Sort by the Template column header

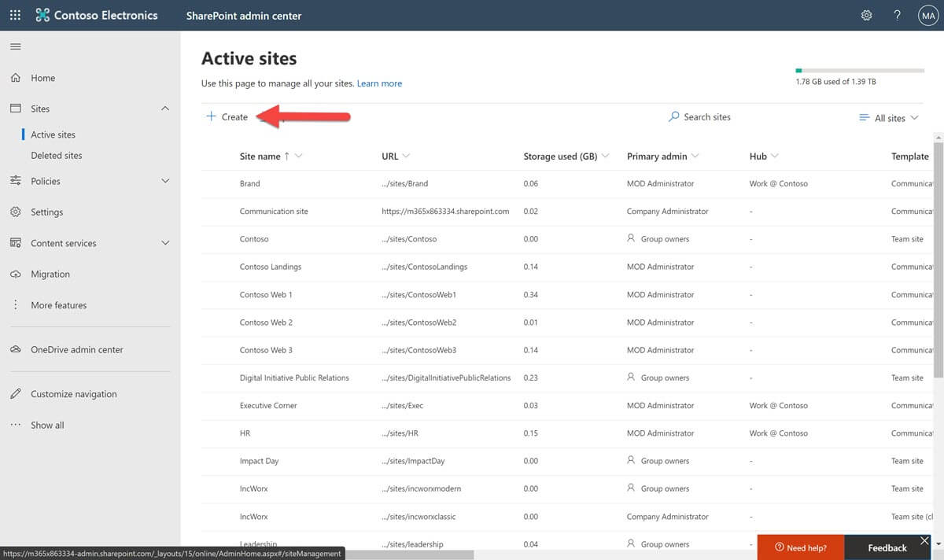click(909, 157)
